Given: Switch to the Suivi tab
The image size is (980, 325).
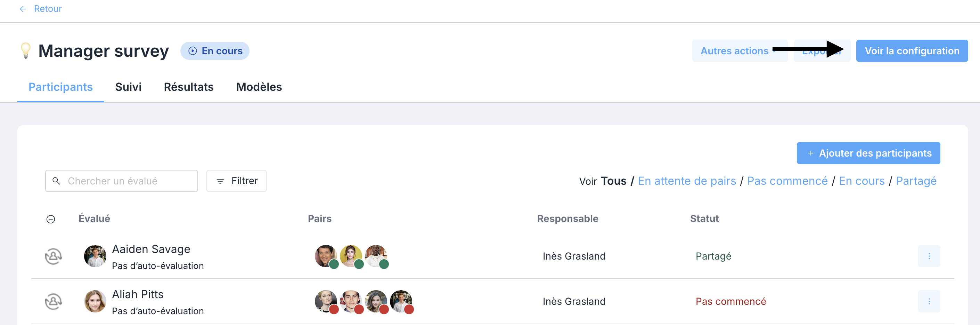Looking at the screenshot, I should [128, 87].
